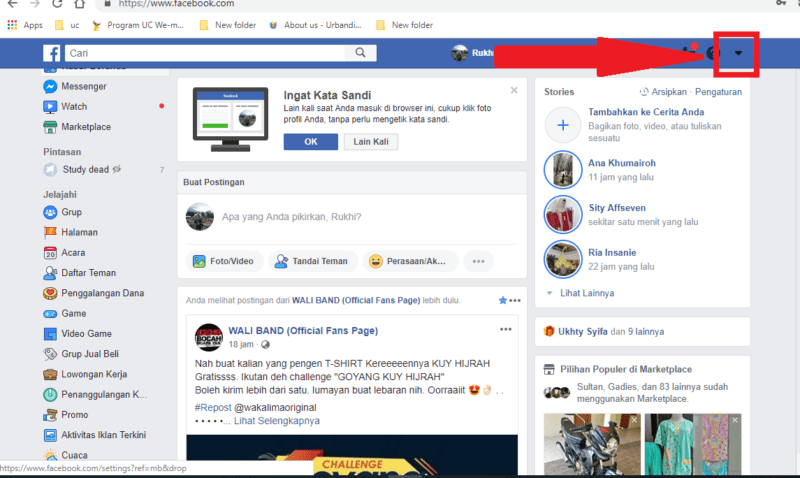Click the plus icon to add story
This screenshot has width=800, height=478.
(563, 125)
